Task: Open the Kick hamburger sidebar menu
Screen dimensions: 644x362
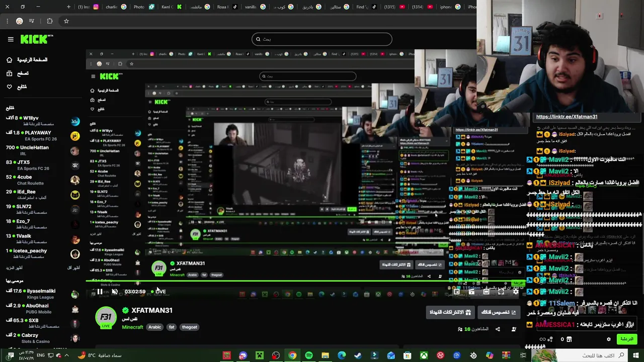Action: coord(11,39)
